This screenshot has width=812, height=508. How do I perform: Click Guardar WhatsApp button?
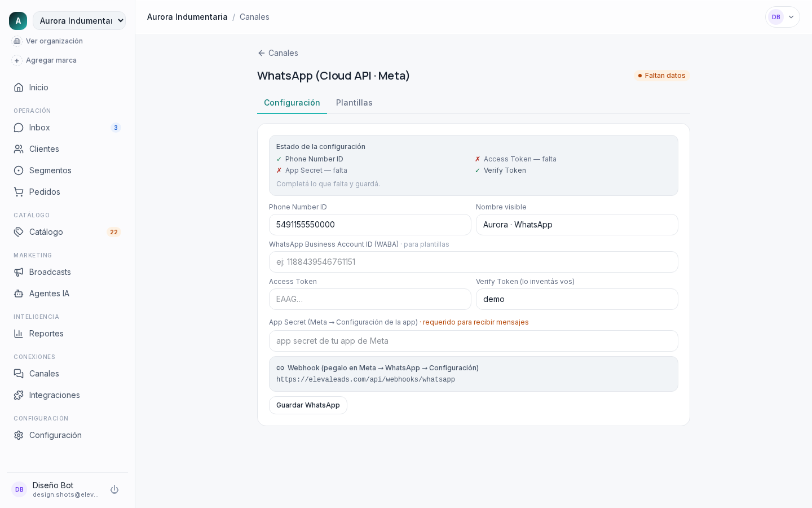(x=308, y=405)
